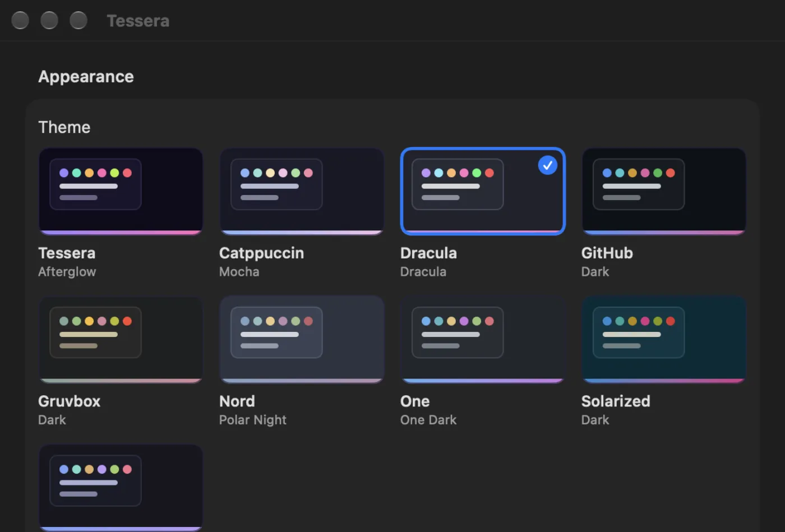This screenshot has height=532, width=785.
Task: Close the Tessera window
Action: (x=20, y=20)
